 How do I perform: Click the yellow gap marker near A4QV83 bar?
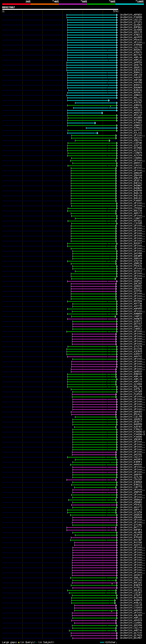tap(112, 611)
